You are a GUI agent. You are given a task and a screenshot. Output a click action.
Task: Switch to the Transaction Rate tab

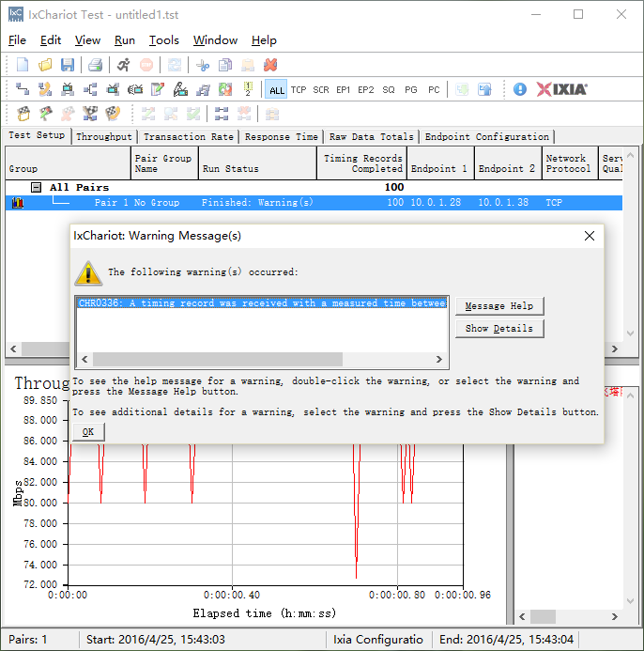(x=189, y=136)
